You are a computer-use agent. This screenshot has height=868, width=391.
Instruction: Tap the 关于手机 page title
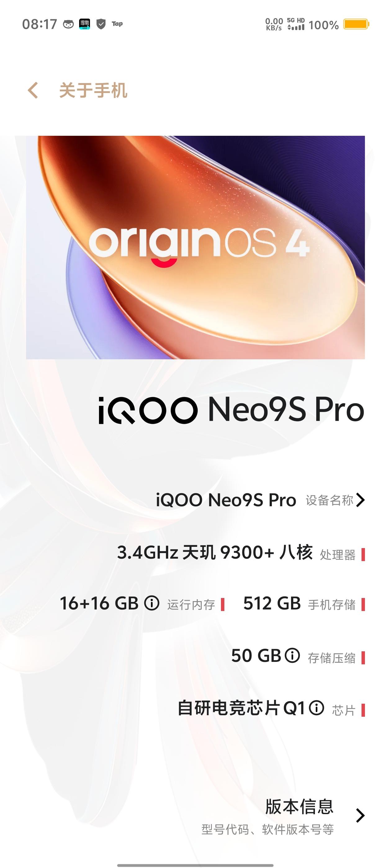tap(93, 90)
